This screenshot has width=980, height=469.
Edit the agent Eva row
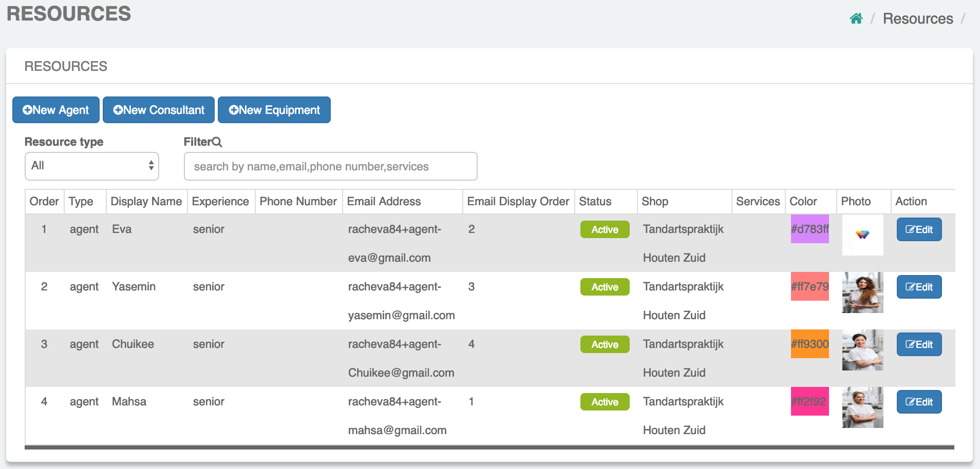tap(919, 229)
